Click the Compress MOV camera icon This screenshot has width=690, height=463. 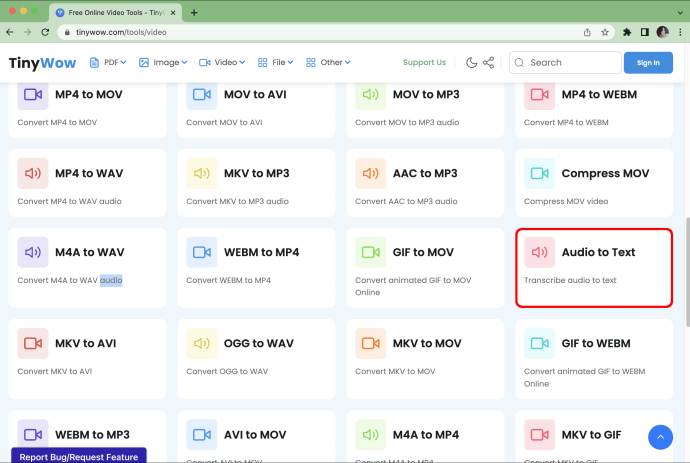(540, 173)
